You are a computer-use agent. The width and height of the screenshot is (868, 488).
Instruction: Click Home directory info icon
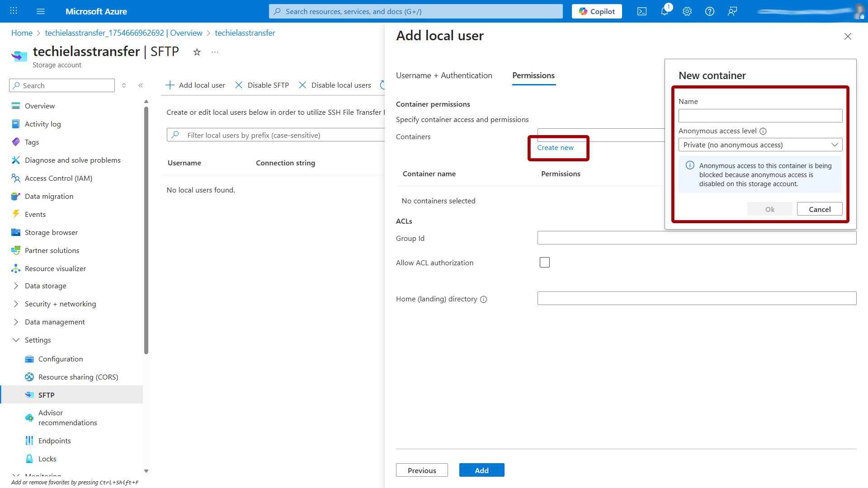tap(483, 299)
